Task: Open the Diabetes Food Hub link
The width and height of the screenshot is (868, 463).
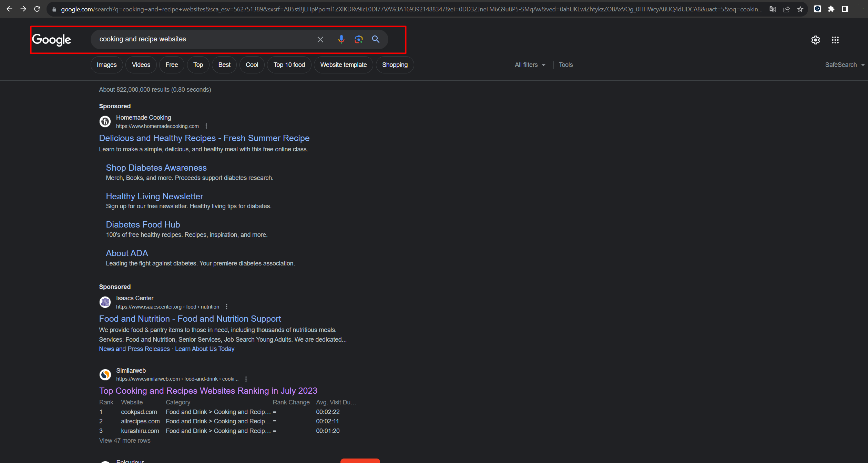Action: [x=143, y=225]
